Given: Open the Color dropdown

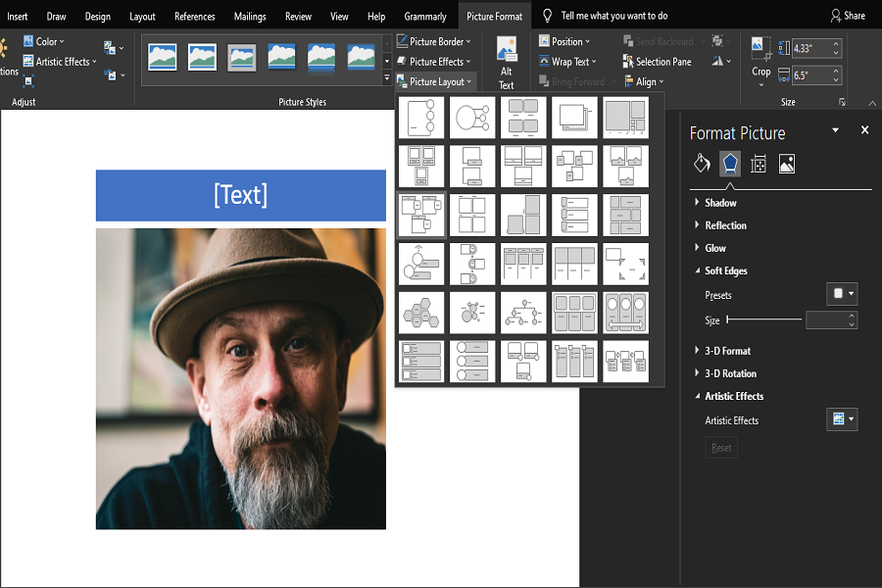Looking at the screenshot, I should tap(46, 41).
